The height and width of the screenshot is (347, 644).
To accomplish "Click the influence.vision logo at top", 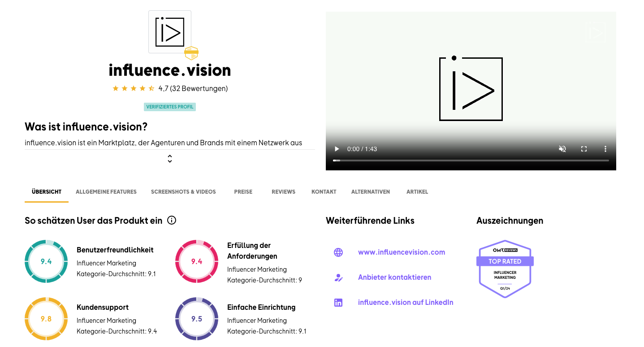I will pos(170,32).
